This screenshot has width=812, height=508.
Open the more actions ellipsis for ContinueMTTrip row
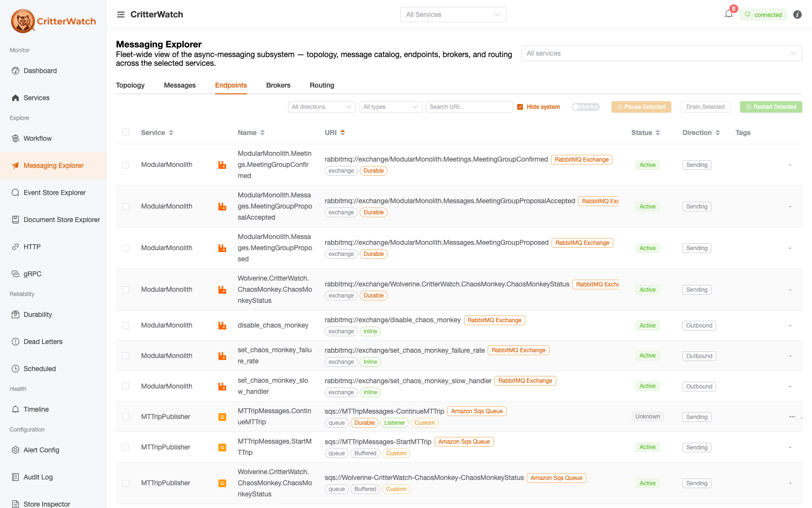792,417
